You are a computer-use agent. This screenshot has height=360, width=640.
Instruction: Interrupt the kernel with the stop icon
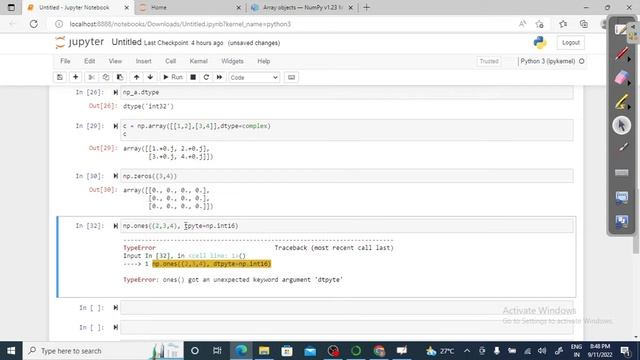click(193, 77)
